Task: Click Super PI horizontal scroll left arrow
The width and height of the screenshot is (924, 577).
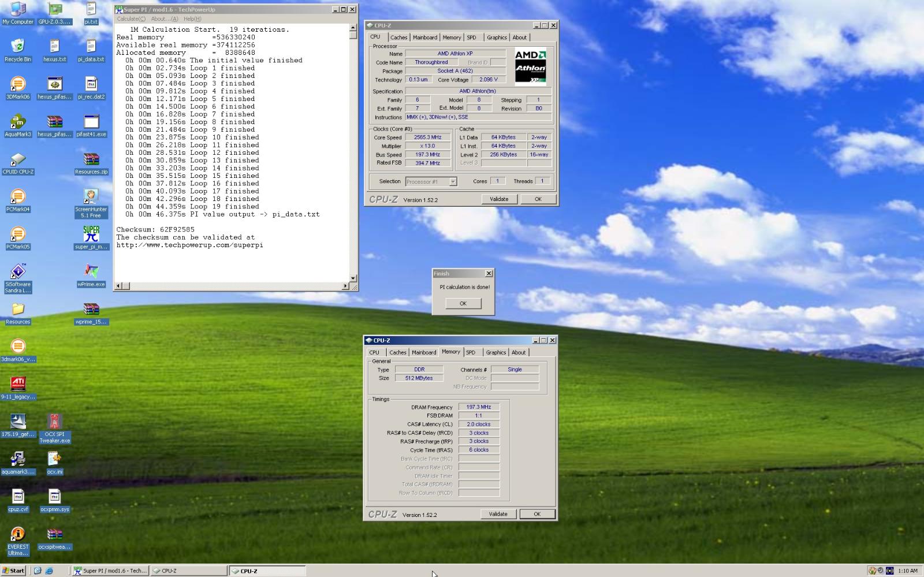Action: point(118,286)
